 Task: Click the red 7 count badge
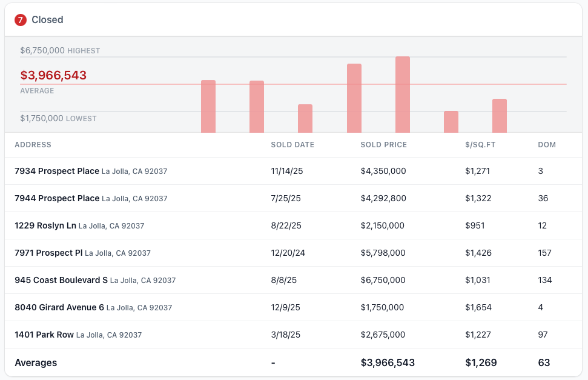[21, 20]
